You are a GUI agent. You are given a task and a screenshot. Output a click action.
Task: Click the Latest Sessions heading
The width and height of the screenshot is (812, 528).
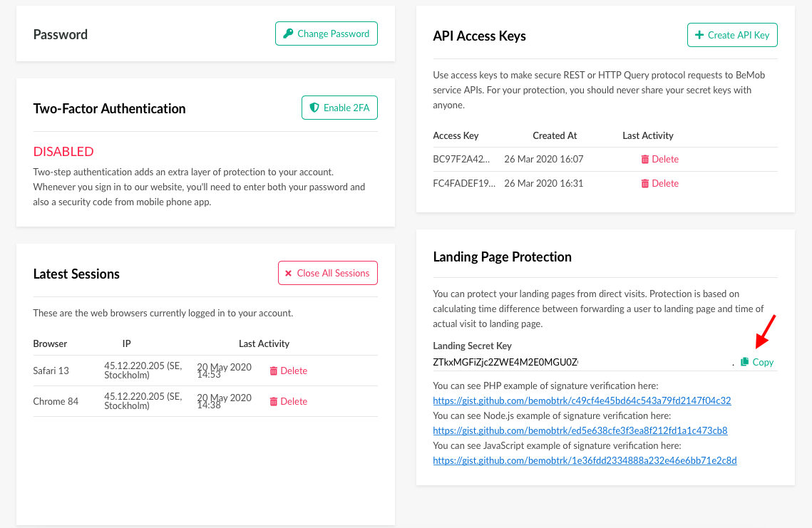(x=76, y=274)
